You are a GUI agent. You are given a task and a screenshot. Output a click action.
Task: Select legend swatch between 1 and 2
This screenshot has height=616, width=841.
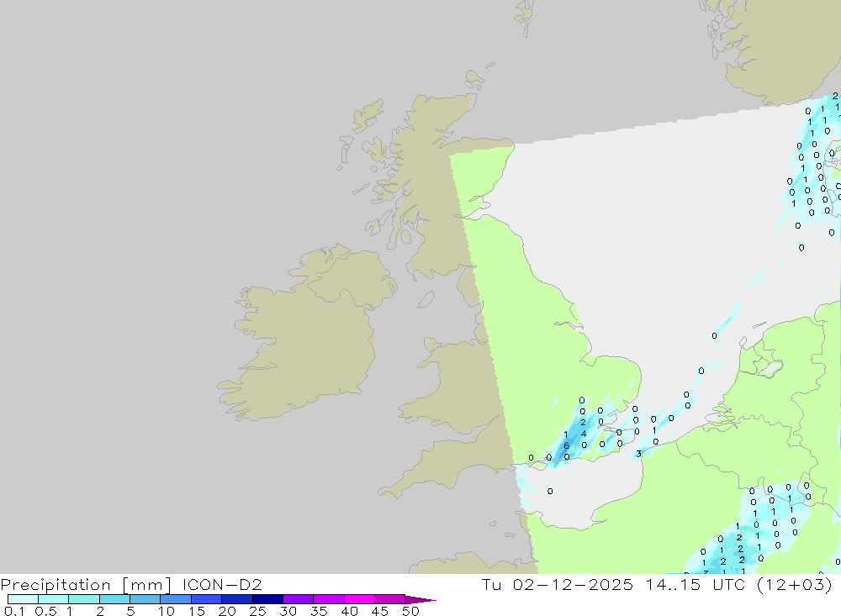[x=84, y=599]
